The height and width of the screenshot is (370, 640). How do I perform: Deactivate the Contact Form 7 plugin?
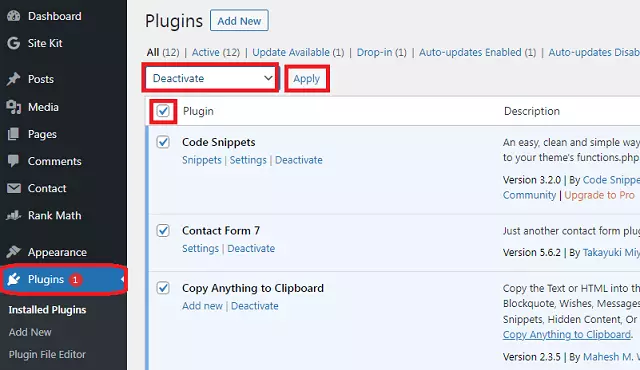pyautogui.click(x=251, y=248)
